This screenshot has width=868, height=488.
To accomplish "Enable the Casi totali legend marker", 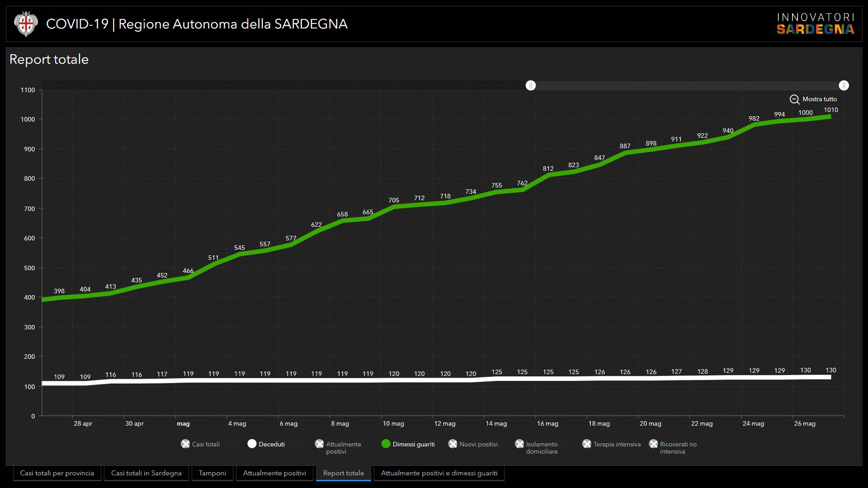I will 185,444.
